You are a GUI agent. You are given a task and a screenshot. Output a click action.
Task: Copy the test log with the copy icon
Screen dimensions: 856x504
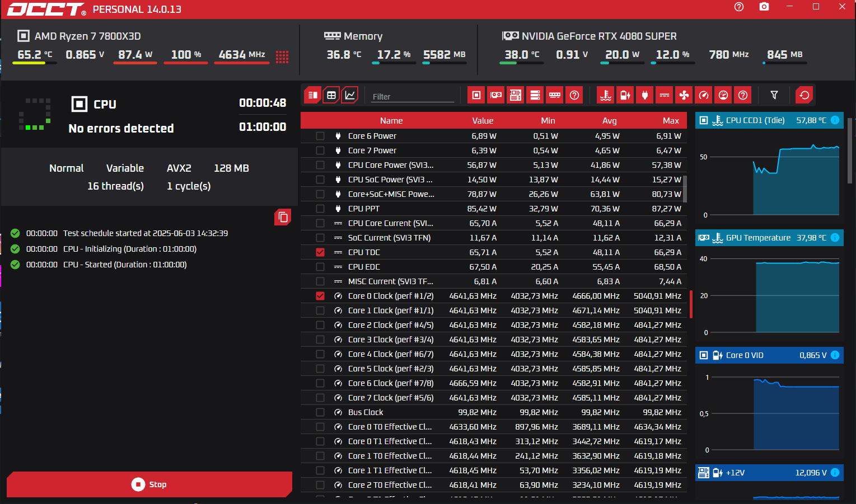[x=283, y=217]
